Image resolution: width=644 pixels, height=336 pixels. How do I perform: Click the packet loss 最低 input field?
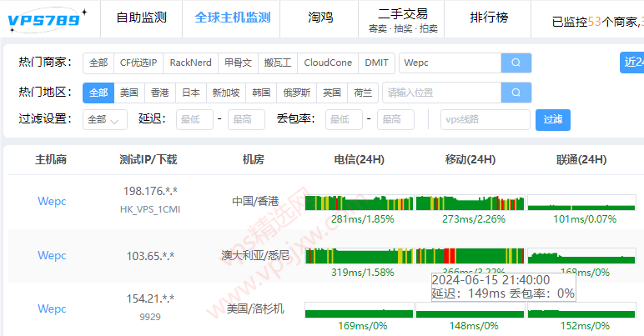point(345,119)
